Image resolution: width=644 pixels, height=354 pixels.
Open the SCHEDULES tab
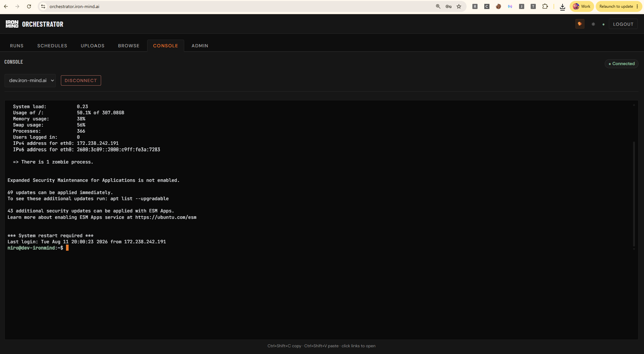coord(52,46)
